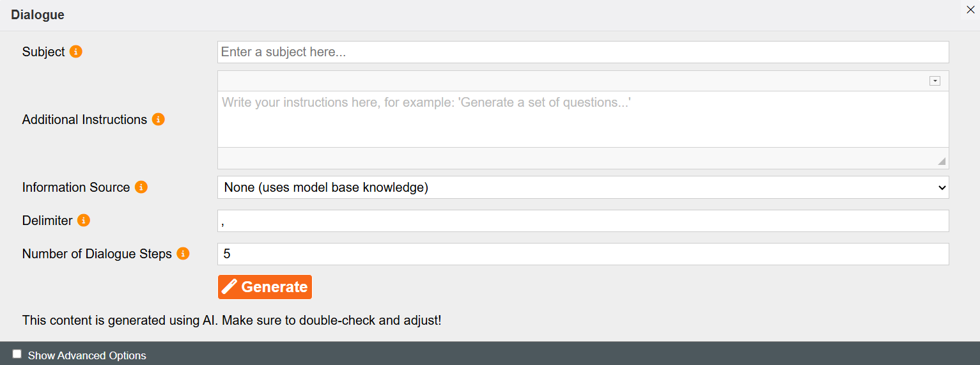The width and height of the screenshot is (980, 365).
Task: Open the Information Source dropdown
Action: point(583,187)
